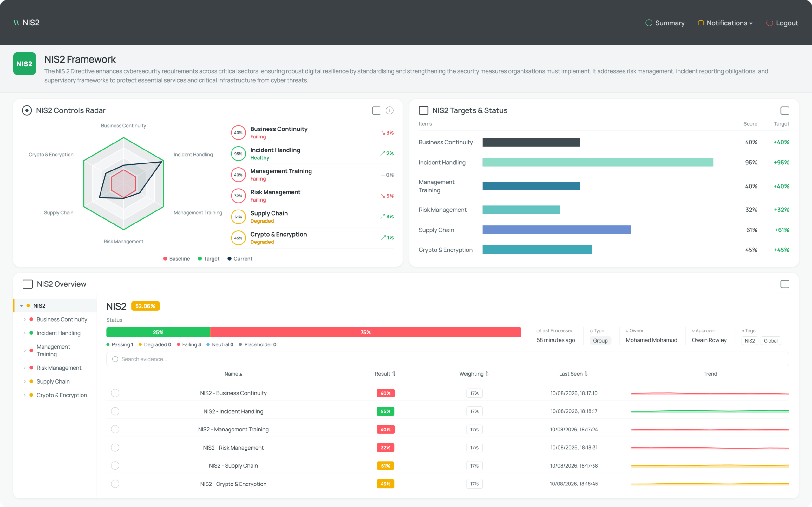Sort the table by Result column

pyautogui.click(x=385, y=374)
